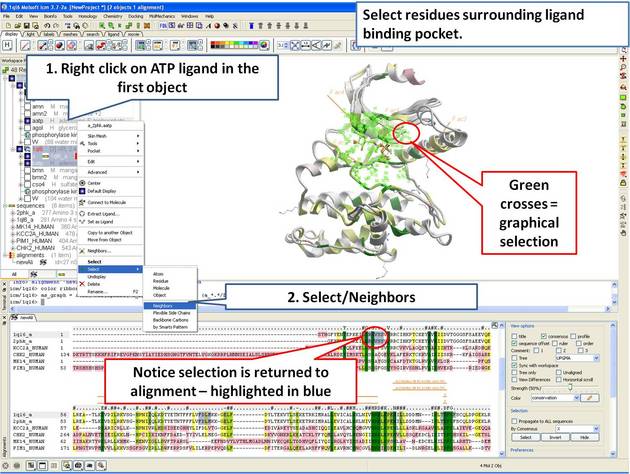Expand the Skin Mesh submenu arrow
The image size is (630, 474).
(137, 134)
